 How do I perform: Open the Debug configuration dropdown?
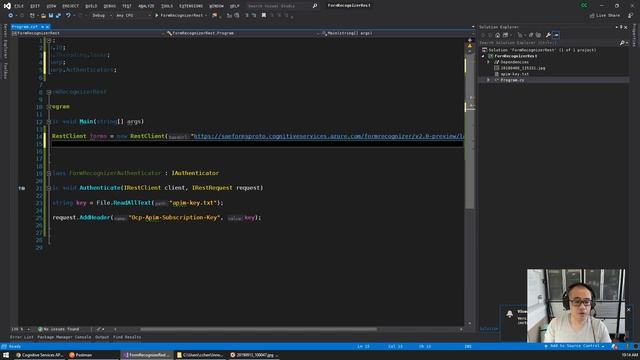[101, 16]
